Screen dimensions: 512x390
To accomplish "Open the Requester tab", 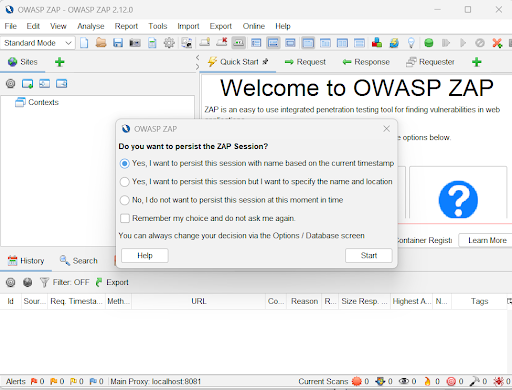I will pos(430,62).
